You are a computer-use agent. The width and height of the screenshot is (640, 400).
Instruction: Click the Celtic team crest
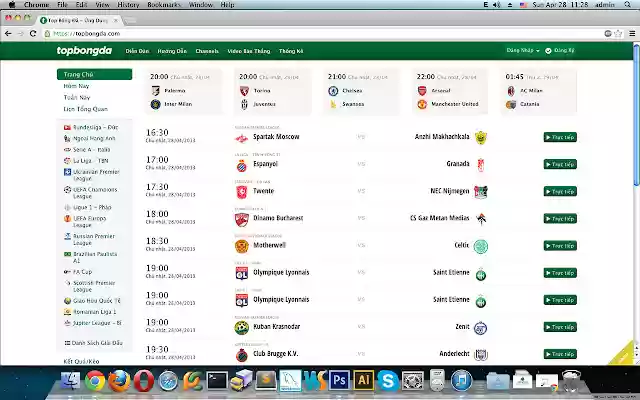(x=481, y=246)
